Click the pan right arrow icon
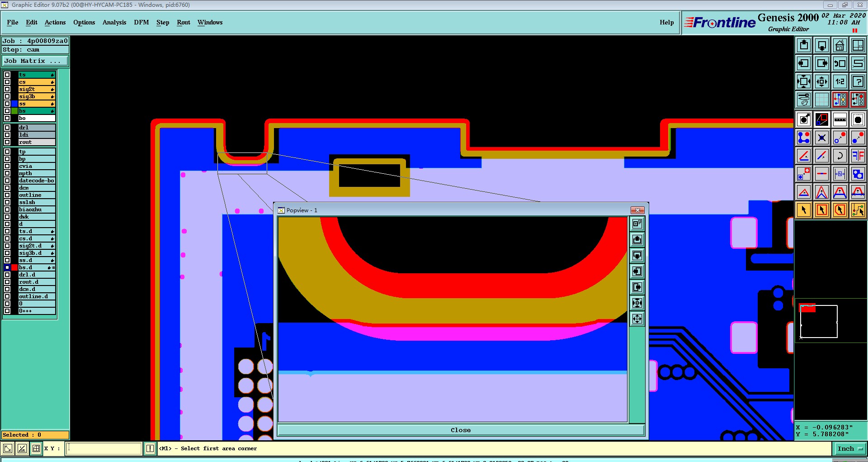Viewport: 868px width, 462px height. [822, 63]
